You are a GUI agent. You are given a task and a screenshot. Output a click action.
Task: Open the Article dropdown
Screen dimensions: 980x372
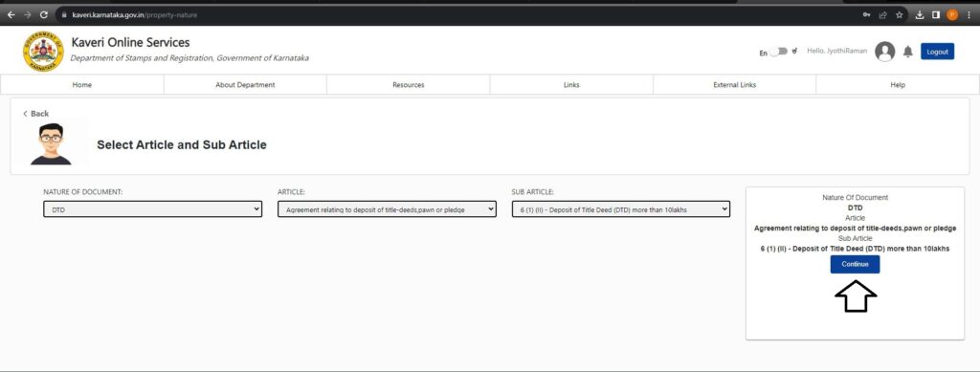pos(387,209)
